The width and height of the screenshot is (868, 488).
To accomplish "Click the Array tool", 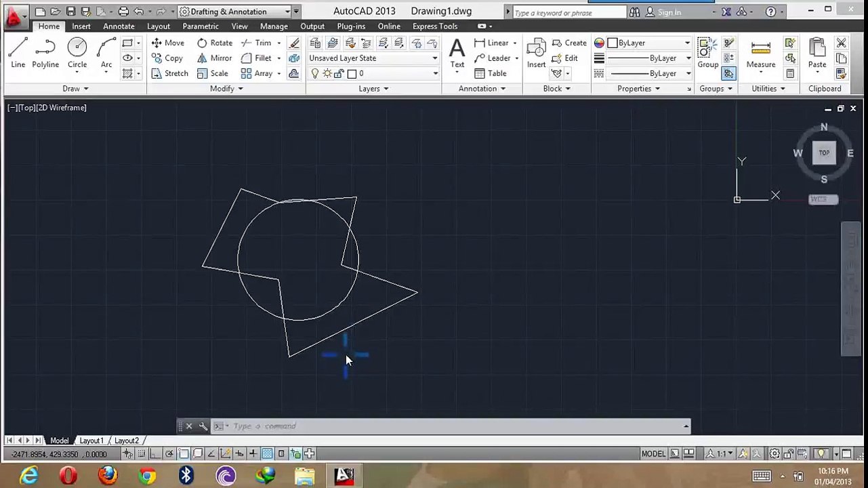I will (x=257, y=73).
